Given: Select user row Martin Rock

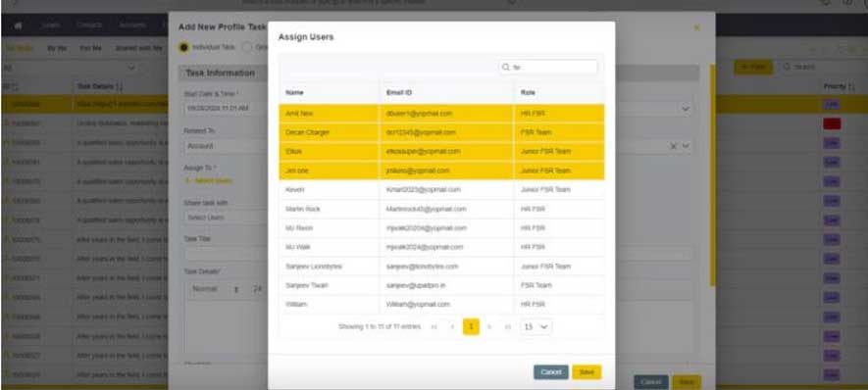Looking at the screenshot, I should 441,209.
